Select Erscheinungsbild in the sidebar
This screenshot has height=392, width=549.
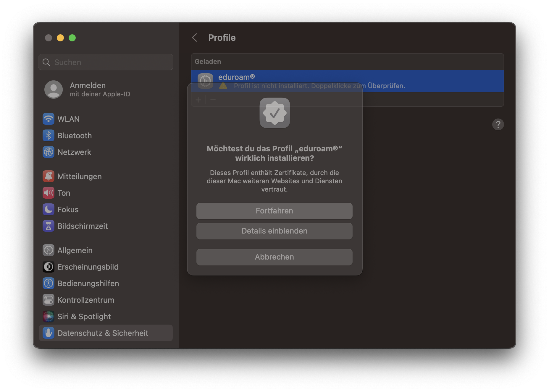88,267
